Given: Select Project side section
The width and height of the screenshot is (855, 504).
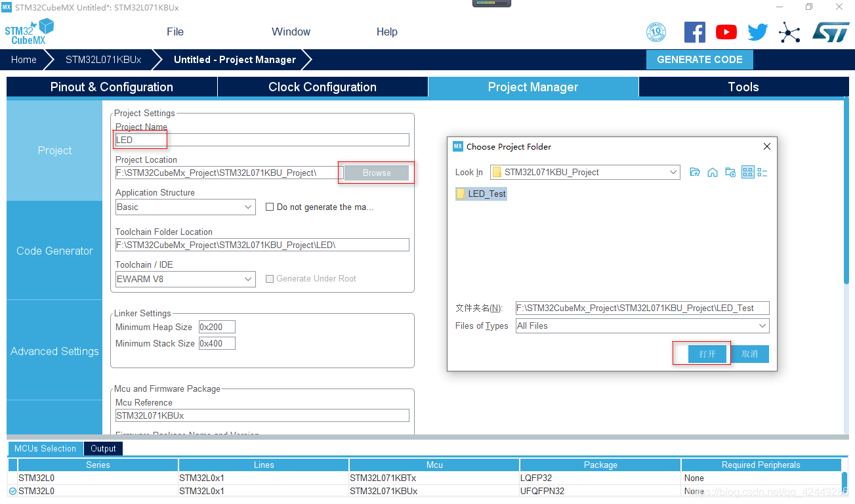Looking at the screenshot, I should (x=54, y=150).
